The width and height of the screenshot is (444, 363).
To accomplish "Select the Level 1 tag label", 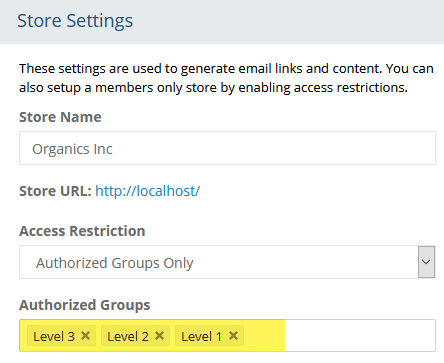I will 202,336.
